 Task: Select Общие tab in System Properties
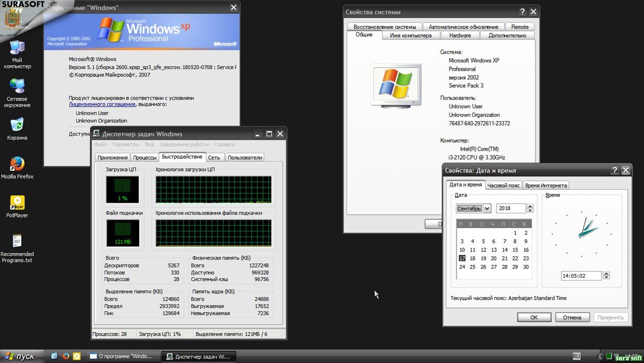tap(364, 34)
